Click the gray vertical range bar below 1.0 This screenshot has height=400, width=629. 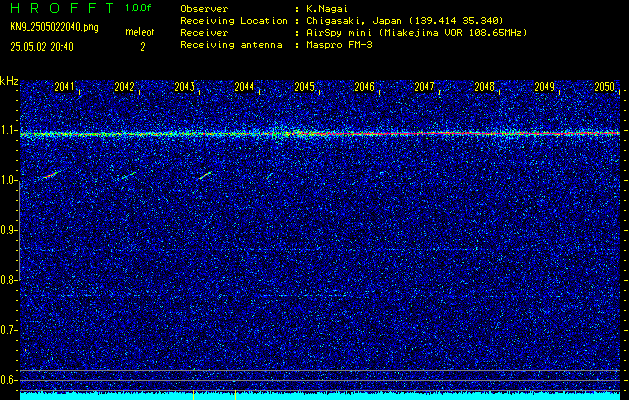click(19, 230)
